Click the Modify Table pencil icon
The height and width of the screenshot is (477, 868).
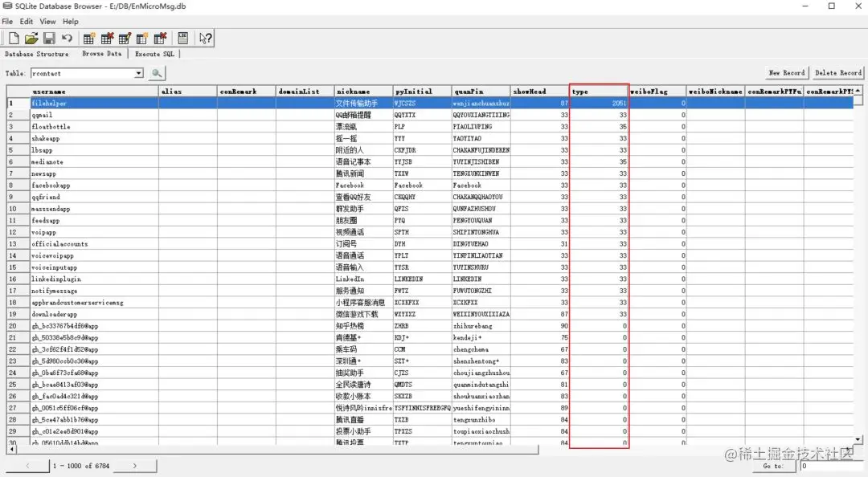coord(125,39)
